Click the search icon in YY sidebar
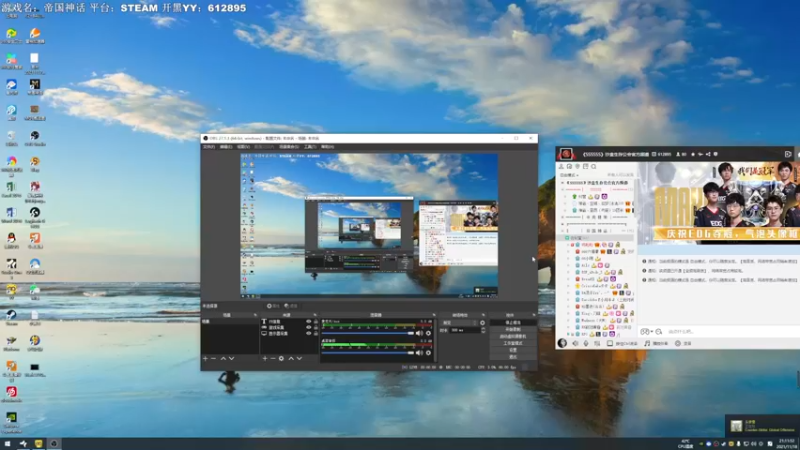800x450 pixels. click(593, 166)
